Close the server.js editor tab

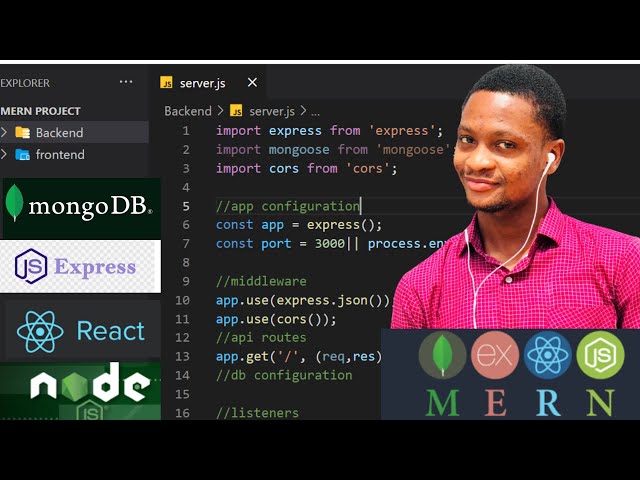tap(252, 82)
